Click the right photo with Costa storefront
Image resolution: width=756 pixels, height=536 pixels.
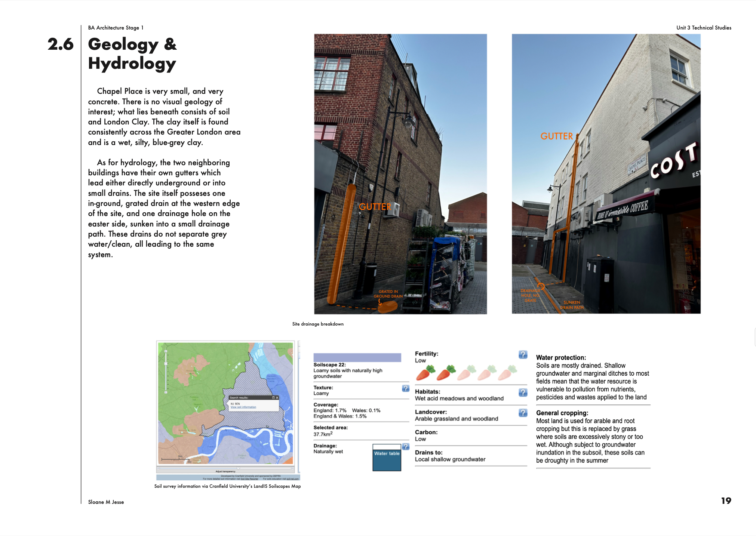pos(606,174)
